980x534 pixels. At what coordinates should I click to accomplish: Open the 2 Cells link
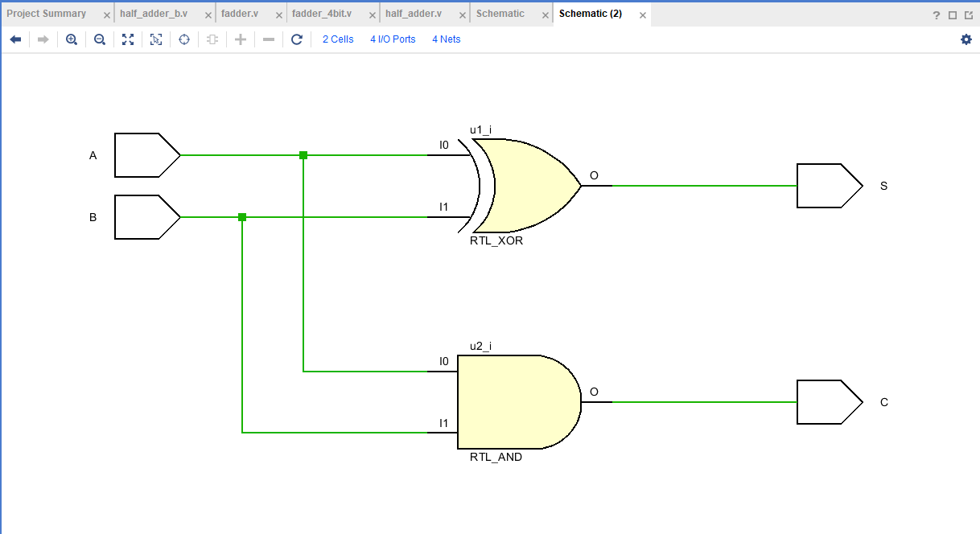coord(338,39)
